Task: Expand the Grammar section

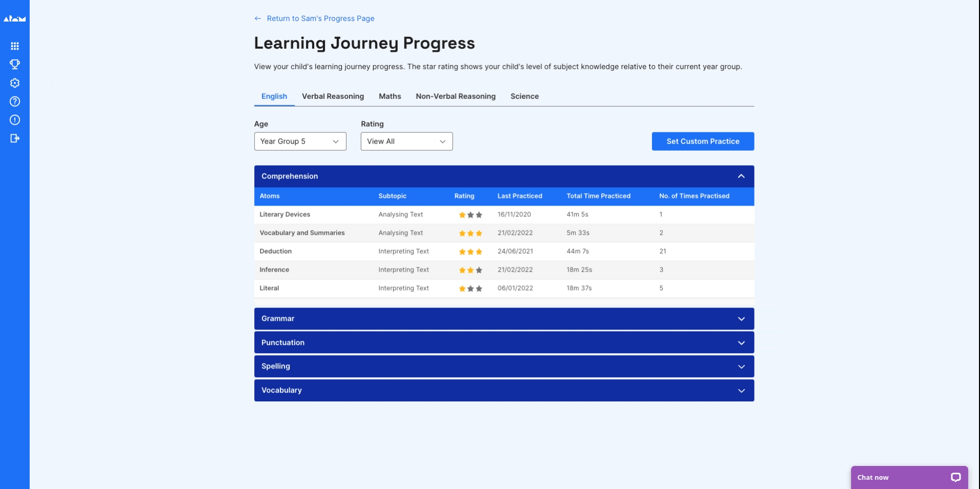Action: (741, 318)
